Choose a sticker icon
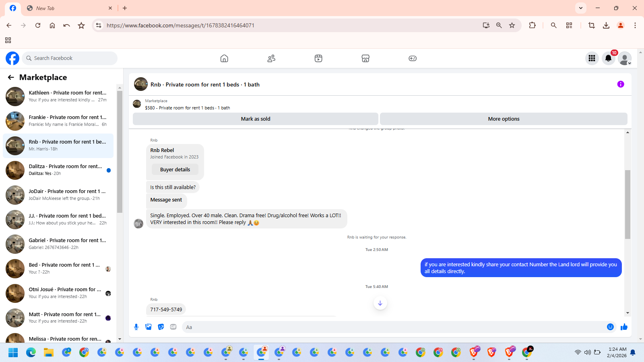This screenshot has width=644, height=362. point(161,327)
